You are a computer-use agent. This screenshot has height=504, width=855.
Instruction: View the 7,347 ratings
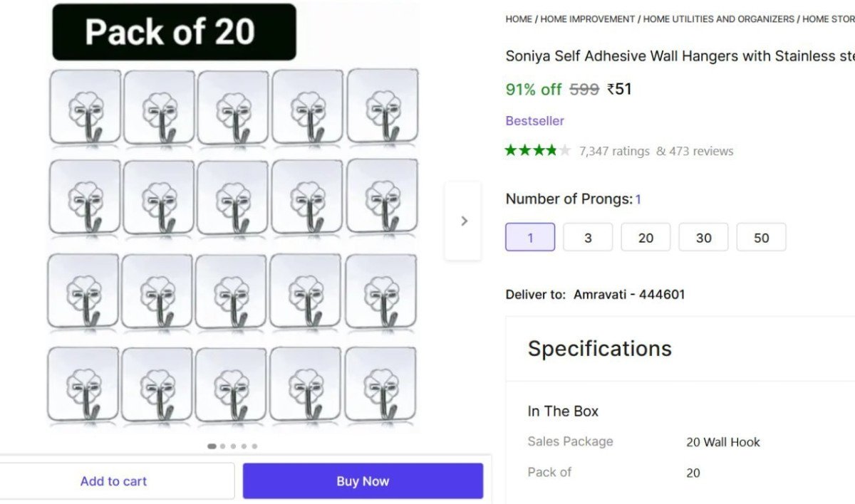point(613,150)
